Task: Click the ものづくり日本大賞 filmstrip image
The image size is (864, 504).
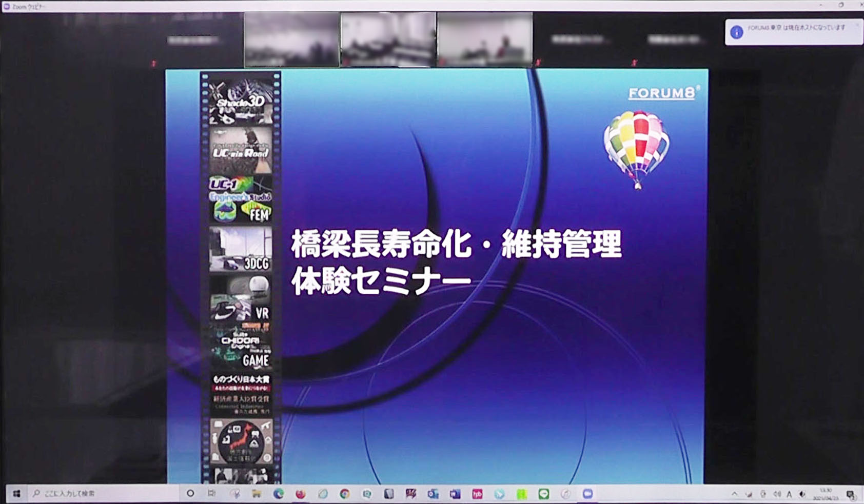Action: click(x=241, y=394)
